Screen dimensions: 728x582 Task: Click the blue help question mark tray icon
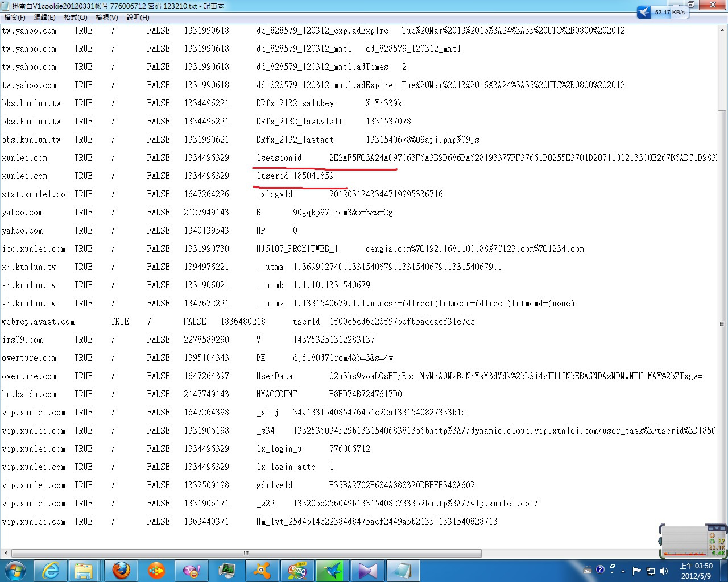(x=600, y=569)
